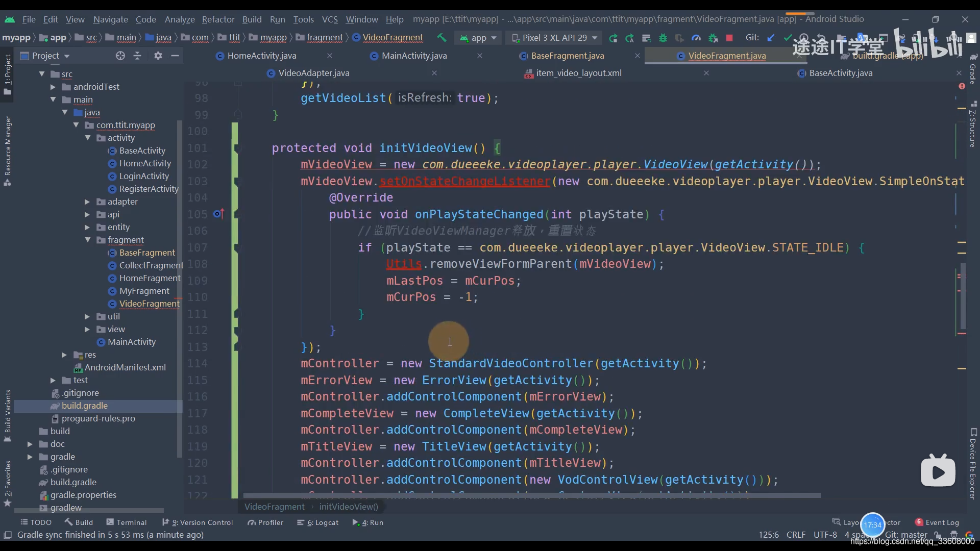Open the VCS menu
The height and width of the screenshot is (551, 980).
click(330, 19)
